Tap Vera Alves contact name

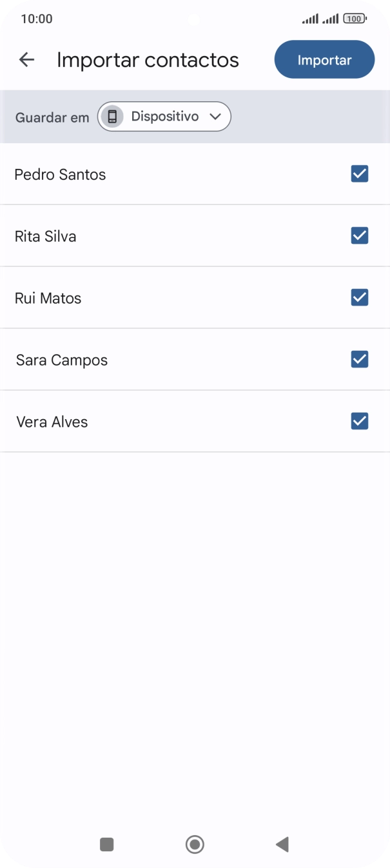(52, 422)
